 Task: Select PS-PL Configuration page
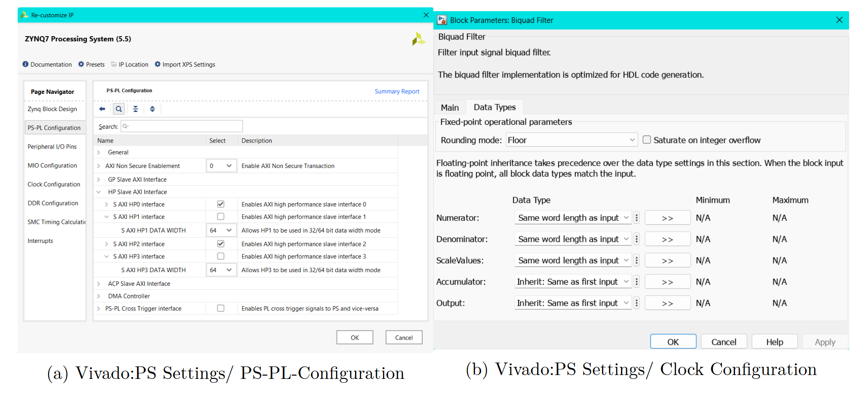tap(55, 128)
